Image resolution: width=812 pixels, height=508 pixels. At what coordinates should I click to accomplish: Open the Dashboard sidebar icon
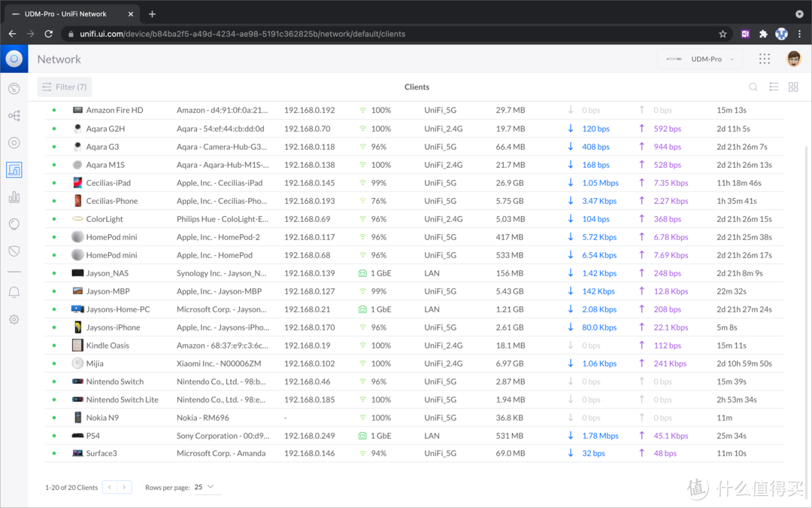pyautogui.click(x=14, y=89)
